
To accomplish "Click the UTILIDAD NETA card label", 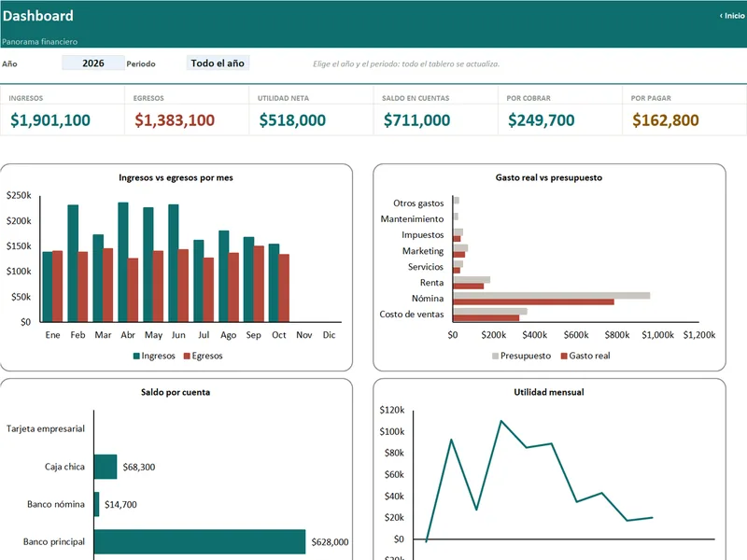I will [x=284, y=98].
